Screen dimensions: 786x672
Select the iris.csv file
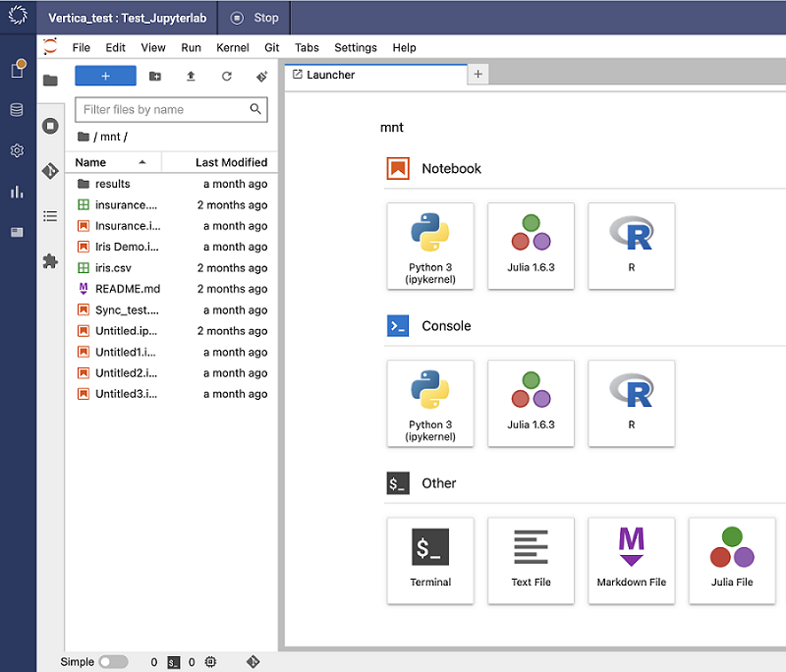[x=172, y=268]
